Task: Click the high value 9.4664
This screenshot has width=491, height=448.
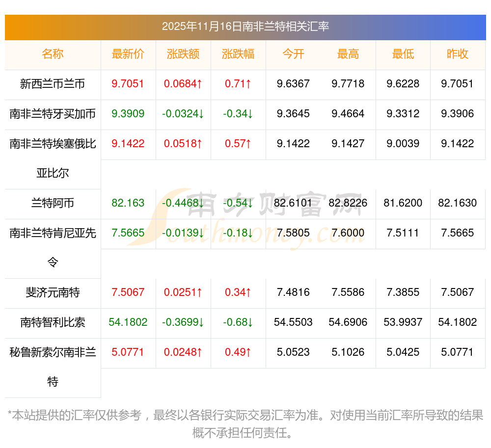Action: 348,113
